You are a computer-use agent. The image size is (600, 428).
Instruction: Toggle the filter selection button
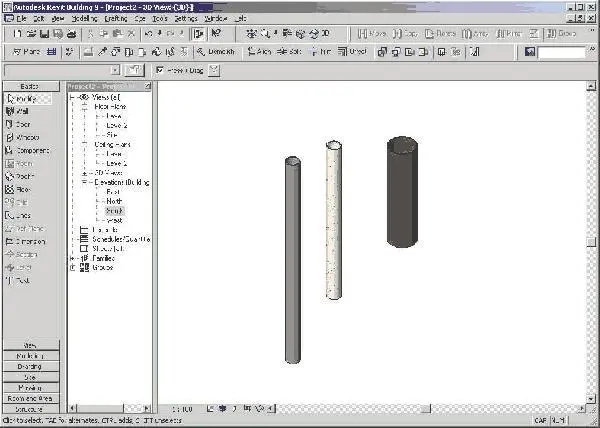click(214, 70)
